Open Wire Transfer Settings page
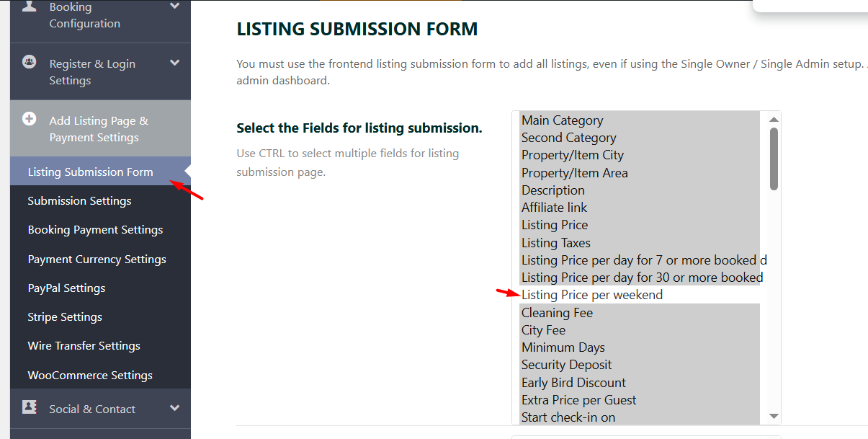 (84, 346)
